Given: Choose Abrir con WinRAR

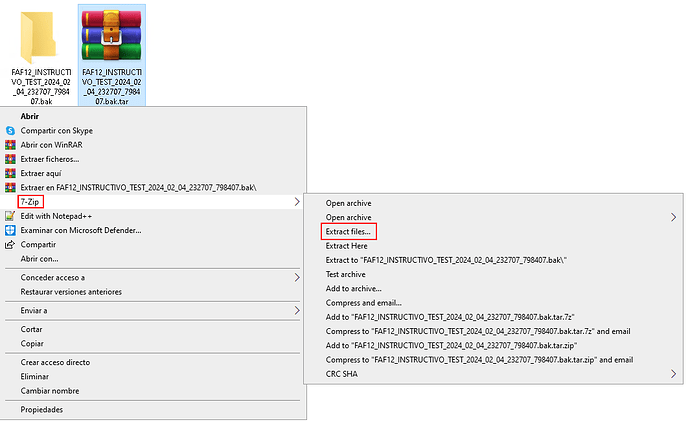Looking at the screenshot, I should [51, 145].
